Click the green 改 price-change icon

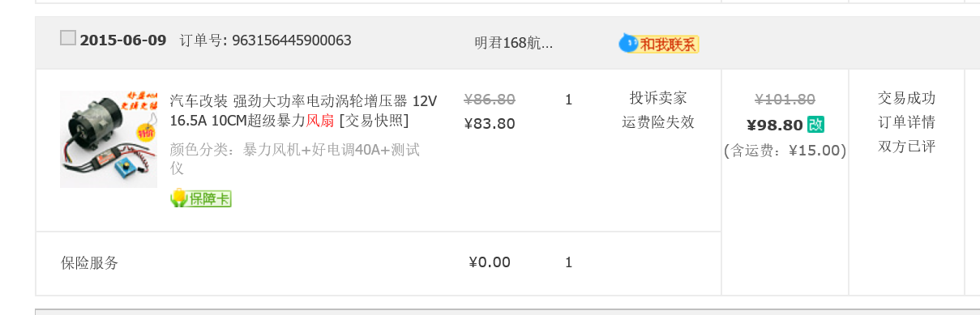coord(815,125)
